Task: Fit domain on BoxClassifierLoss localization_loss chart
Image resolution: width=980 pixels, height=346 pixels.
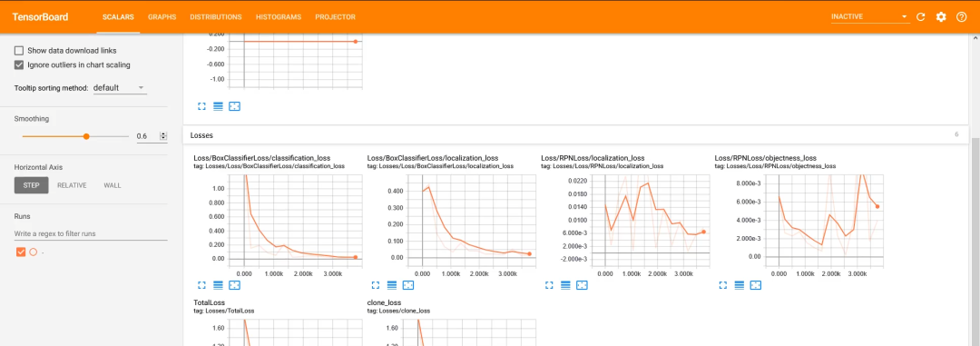Action: [408, 284]
